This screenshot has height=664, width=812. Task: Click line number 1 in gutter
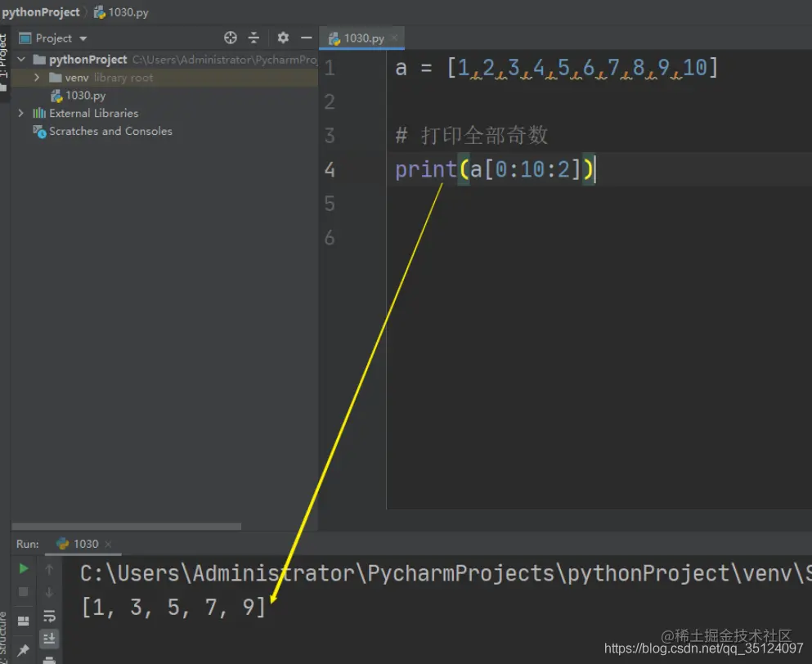click(330, 68)
